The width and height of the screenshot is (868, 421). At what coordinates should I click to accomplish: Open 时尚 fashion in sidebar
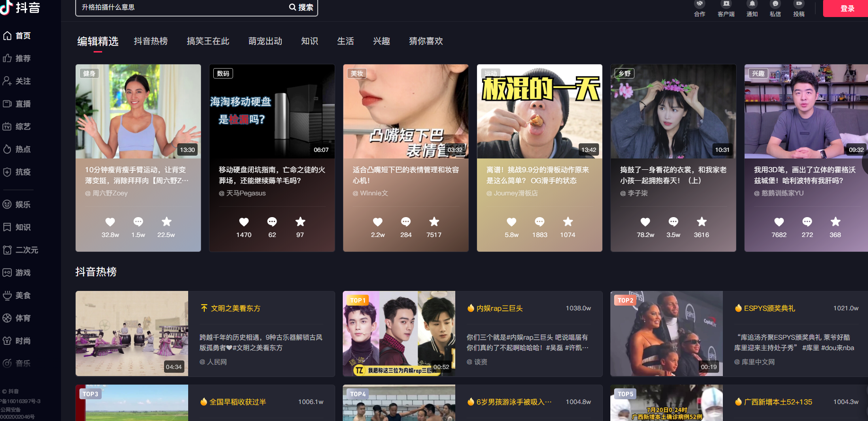coord(17,341)
